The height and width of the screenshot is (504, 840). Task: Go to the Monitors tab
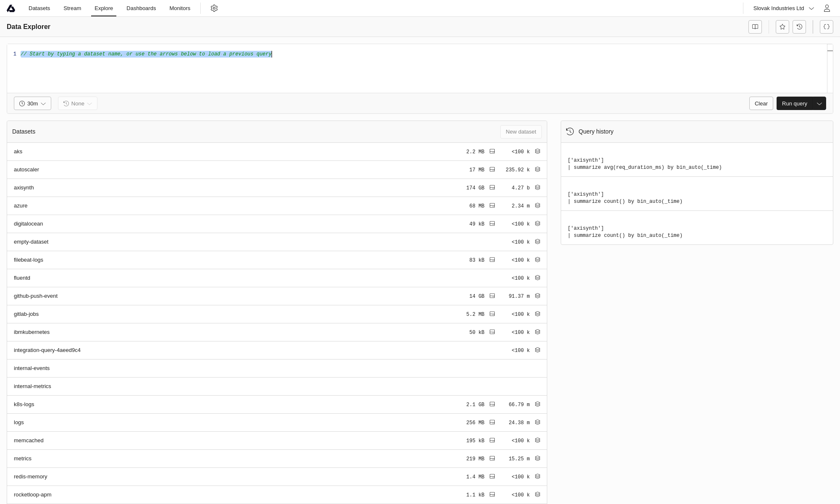pyautogui.click(x=180, y=8)
